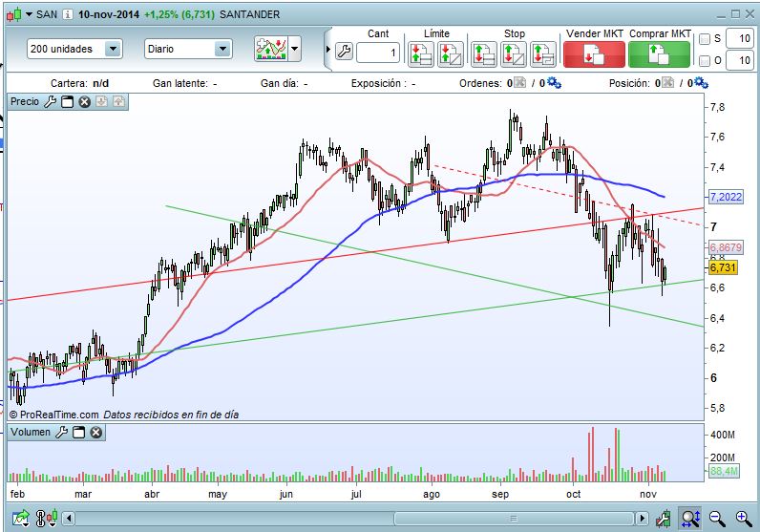The image size is (760, 532).
Task: Close position icon next to Posición
Action: point(667,82)
